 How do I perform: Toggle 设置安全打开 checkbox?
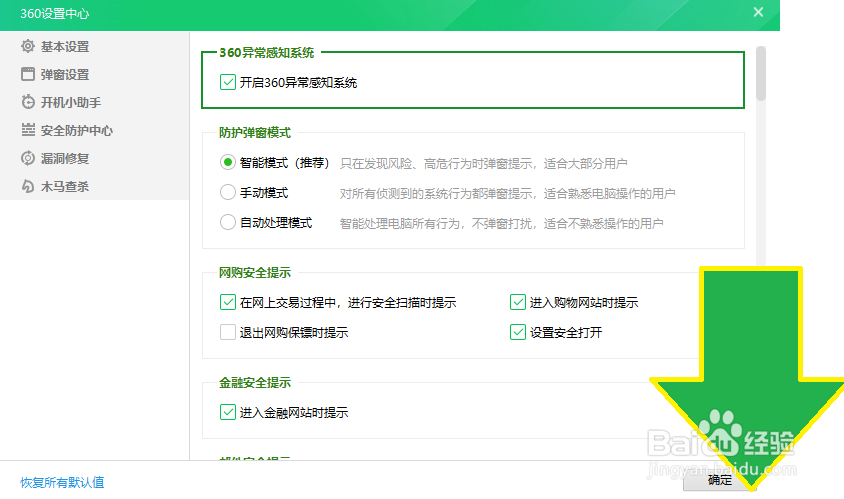point(518,332)
